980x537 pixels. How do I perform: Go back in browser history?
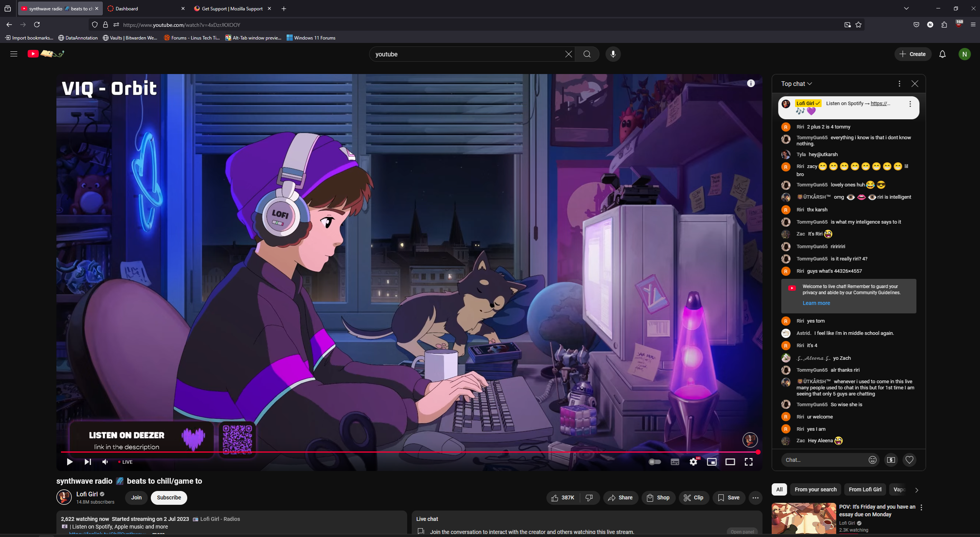tap(9, 25)
